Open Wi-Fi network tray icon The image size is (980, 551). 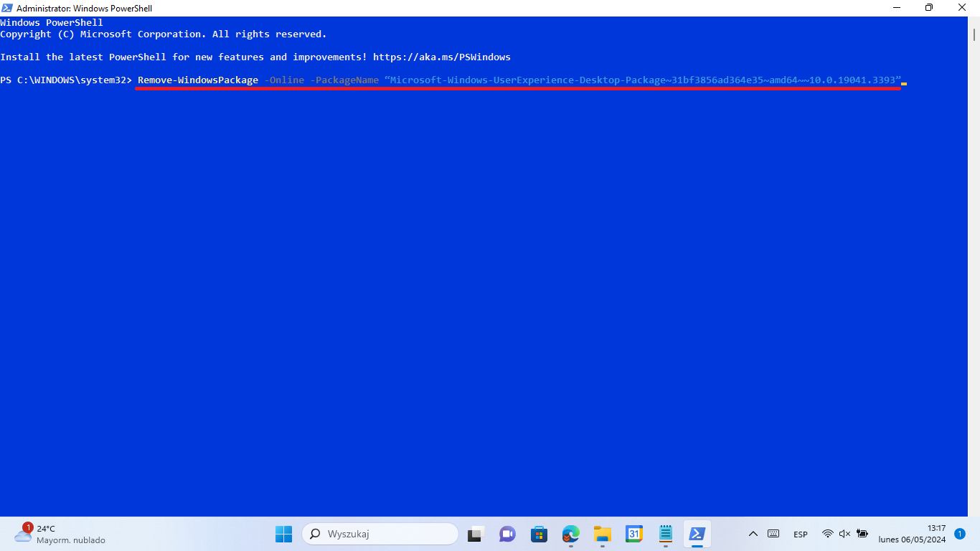828,534
